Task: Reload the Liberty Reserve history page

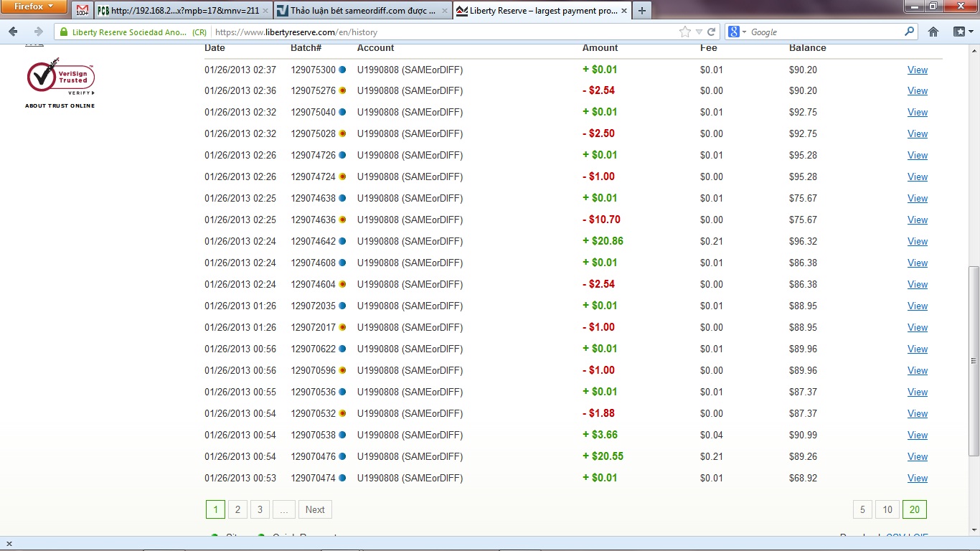Action: (x=712, y=32)
